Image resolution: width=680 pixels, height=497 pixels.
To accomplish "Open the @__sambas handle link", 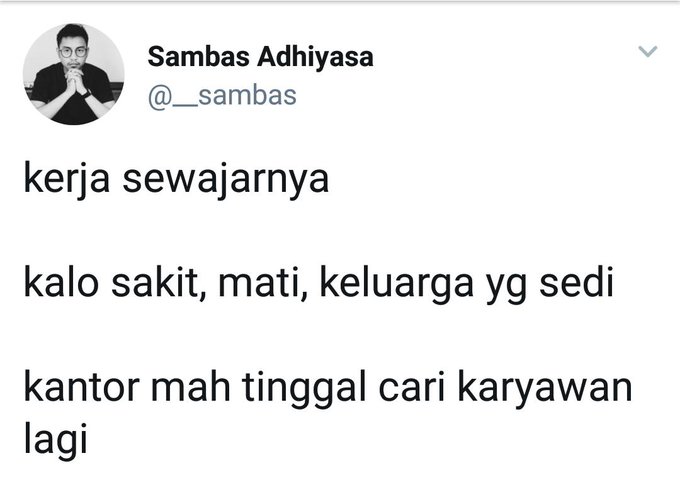I will [222, 96].
